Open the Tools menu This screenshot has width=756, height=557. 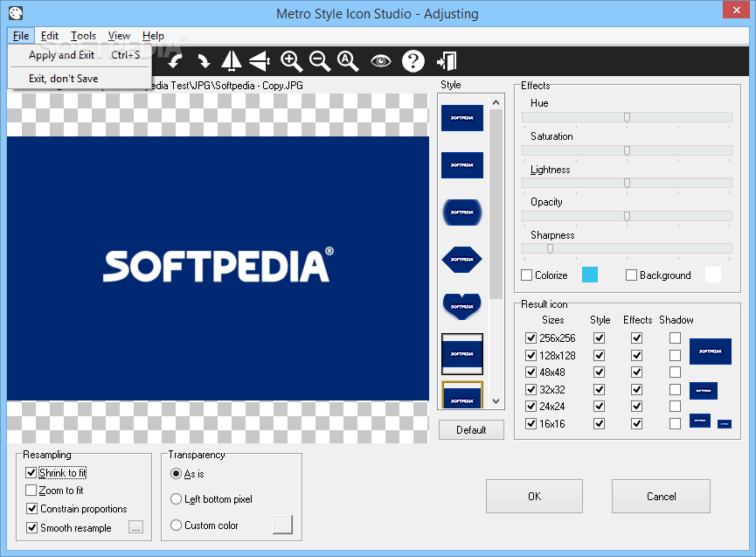[x=83, y=36]
